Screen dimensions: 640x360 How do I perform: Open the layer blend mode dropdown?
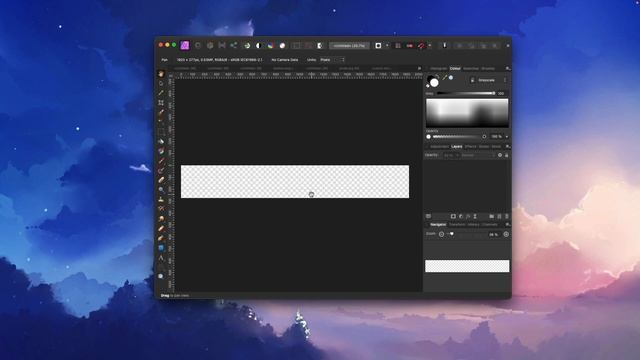(x=477, y=156)
